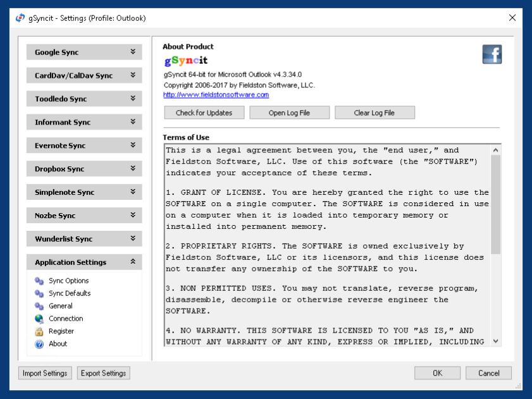
Task: Expand the Wunderlist Sync section
Action: pyautogui.click(x=84, y=239)
